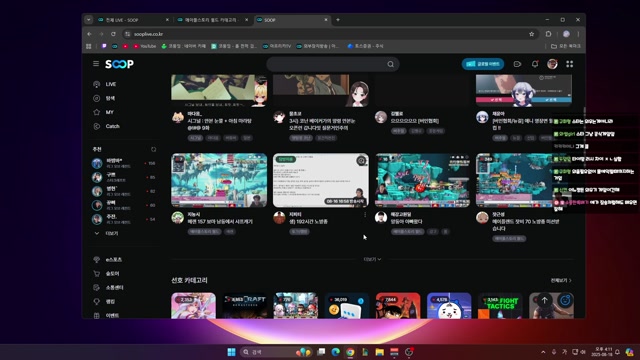This screenshot has width=640, height=360.
Task: Expand 더보기 under recommended streamers
Action: click(111, 233)
